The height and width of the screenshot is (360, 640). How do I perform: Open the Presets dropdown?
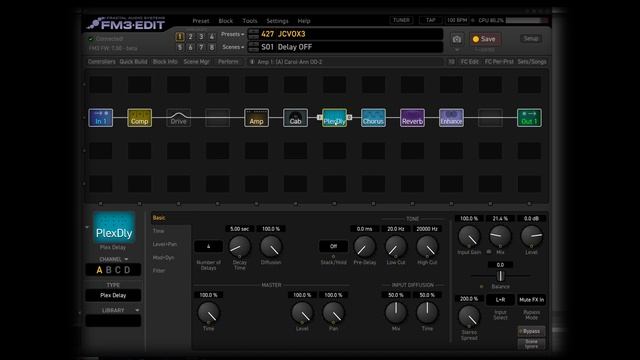(232, 34)
